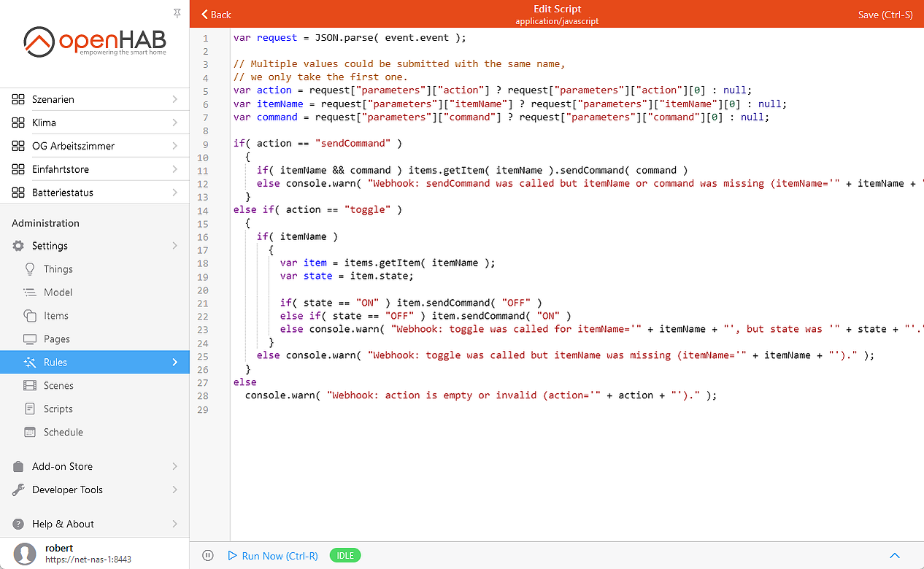Go to the Model section
Image resolution: width=924 pixels, height=569 pixels.
(x=95, y=293)
